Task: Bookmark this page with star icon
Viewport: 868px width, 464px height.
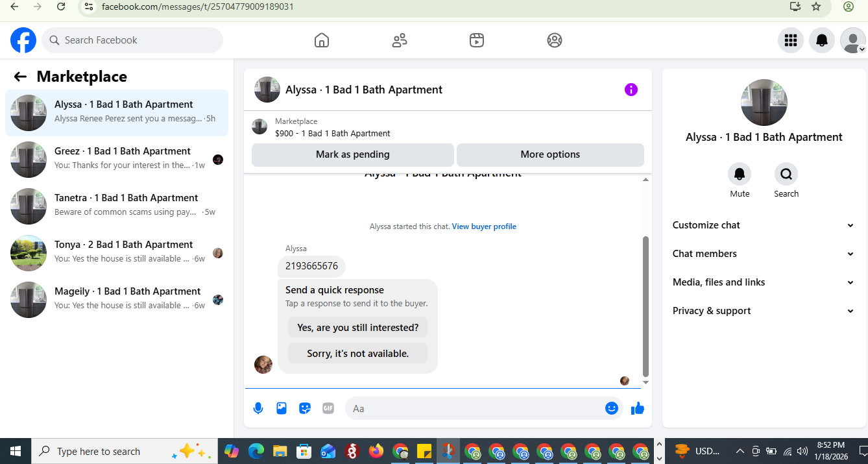Action: click(817, 6)
